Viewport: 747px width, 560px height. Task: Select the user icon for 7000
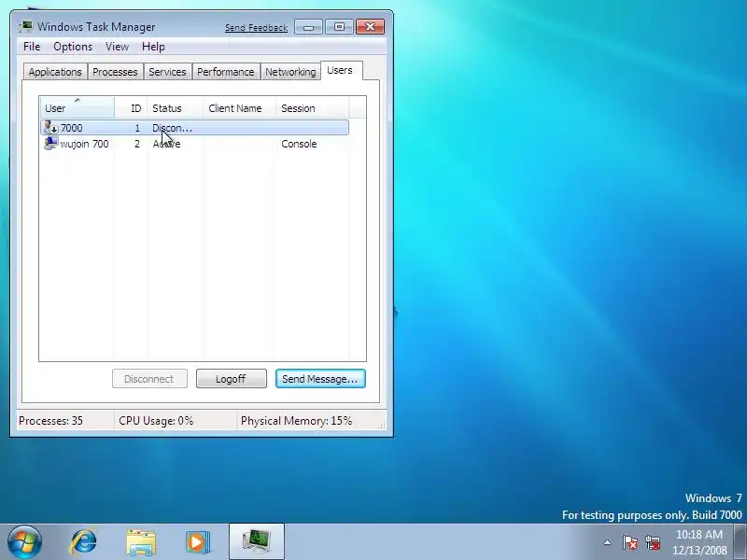(50, 128)
